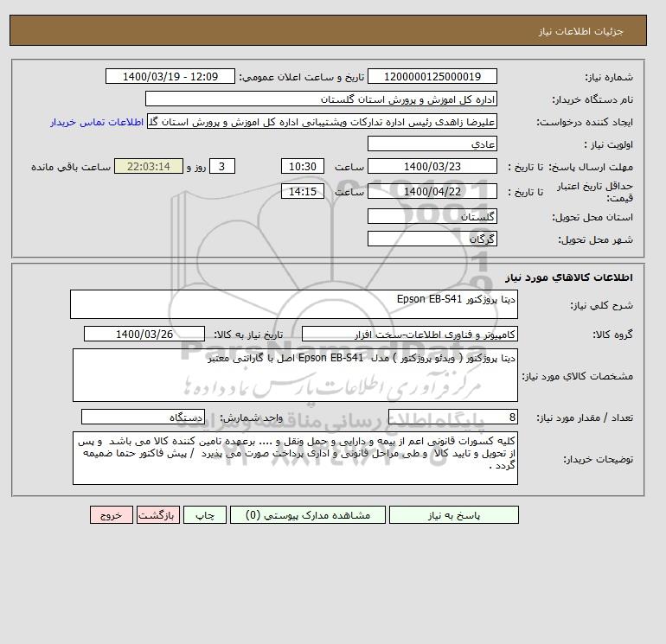Viewport: 666px width, 644px height.
Task: Click the تاریخ نیاز به کالا label
Action: point(248,335)
